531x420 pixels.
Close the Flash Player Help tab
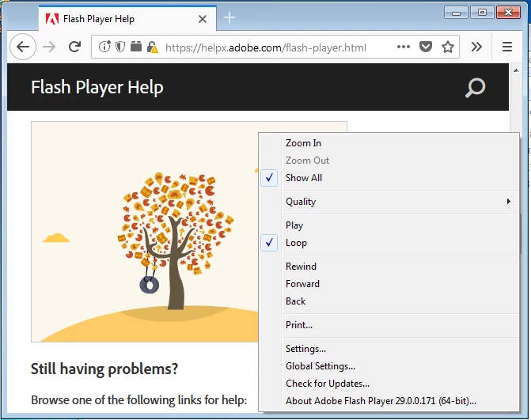point(203,19)
